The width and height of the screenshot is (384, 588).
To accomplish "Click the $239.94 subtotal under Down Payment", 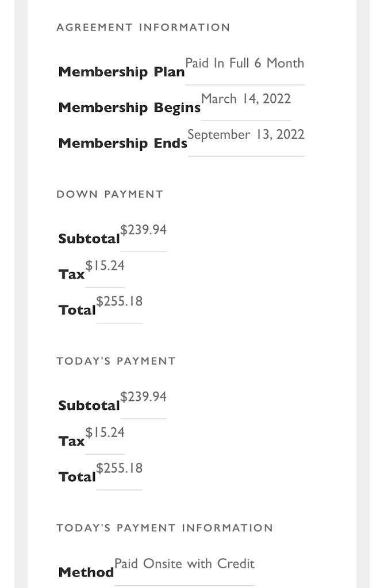I will (x=143, y=230).
